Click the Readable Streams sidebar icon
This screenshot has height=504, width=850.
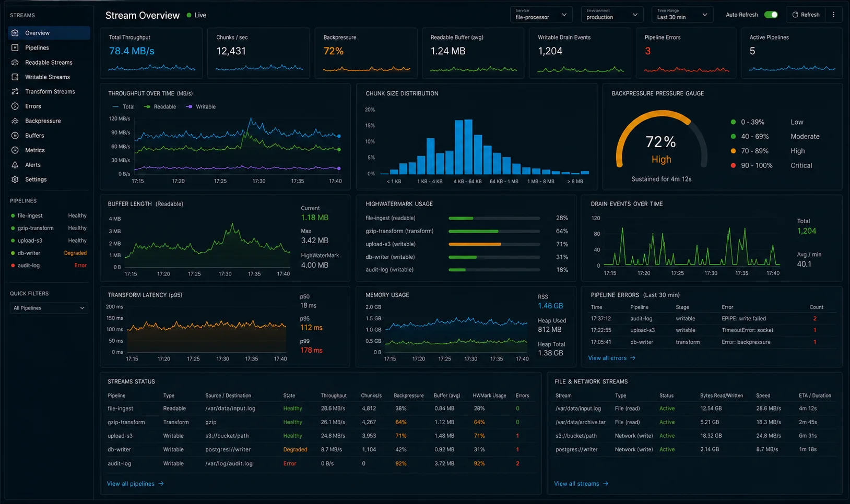click(15, 62)
